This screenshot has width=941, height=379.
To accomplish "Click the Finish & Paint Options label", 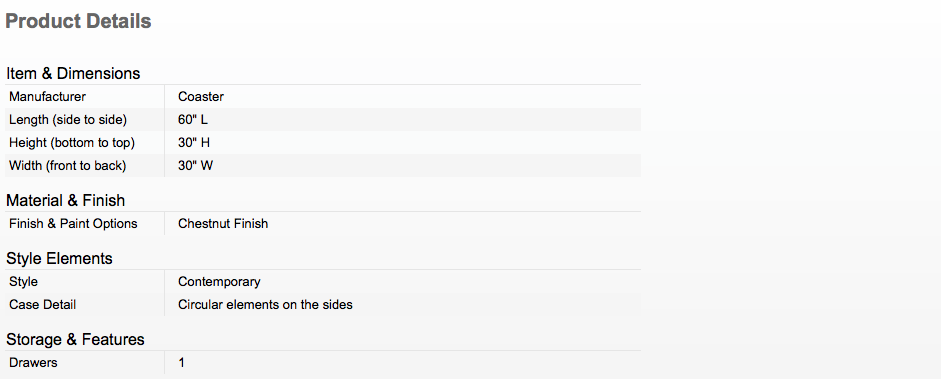I will coord(73,224).
